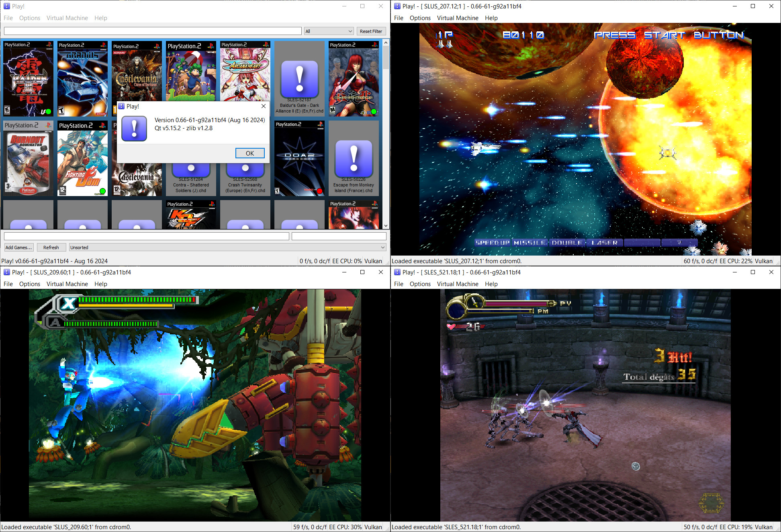
Task: Click Reset Filter button
Action: (371, 31)
